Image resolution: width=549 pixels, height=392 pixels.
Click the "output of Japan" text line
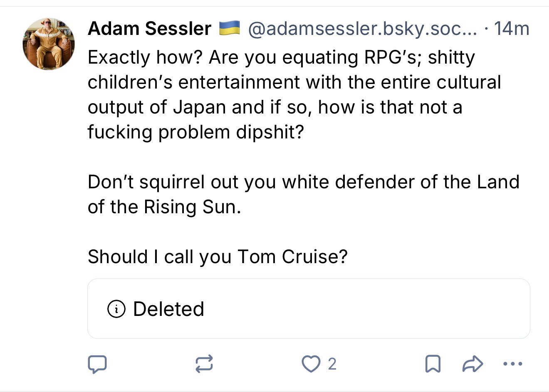pos(274,107)
